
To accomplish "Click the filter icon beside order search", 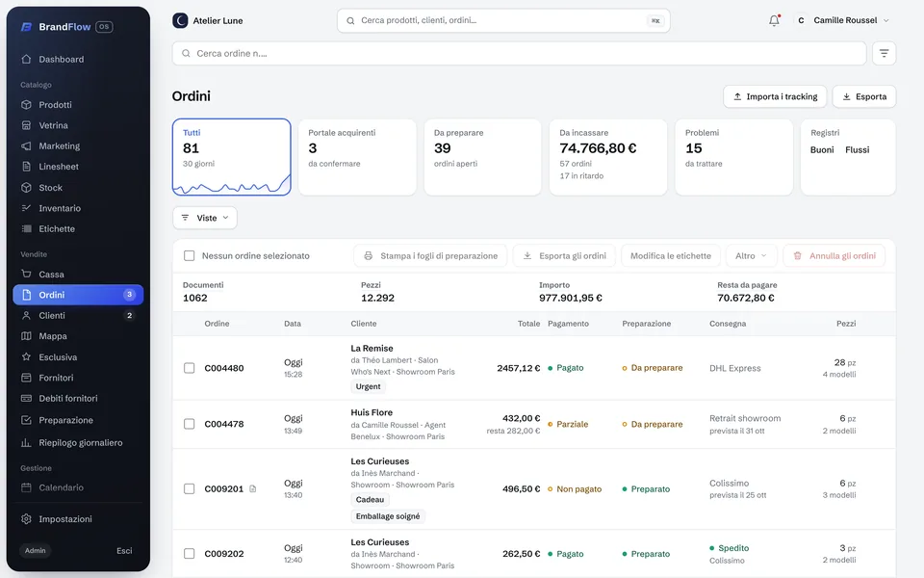I will click(x=884, y=54).
